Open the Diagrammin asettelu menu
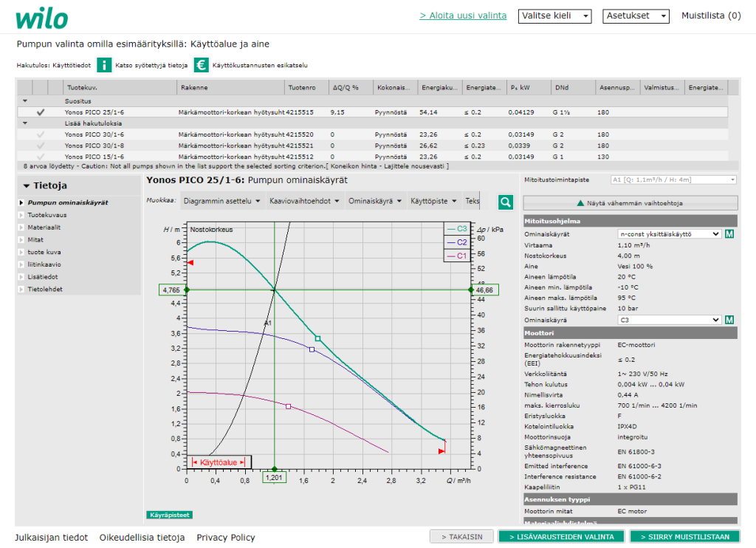This screenshot has height=548, width=756. click(x=221, y=201)
